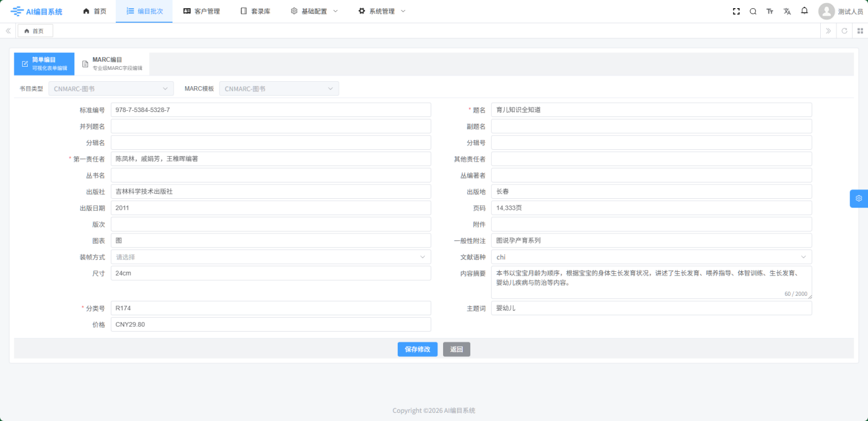Open the search icon in header

click(753, 11)
